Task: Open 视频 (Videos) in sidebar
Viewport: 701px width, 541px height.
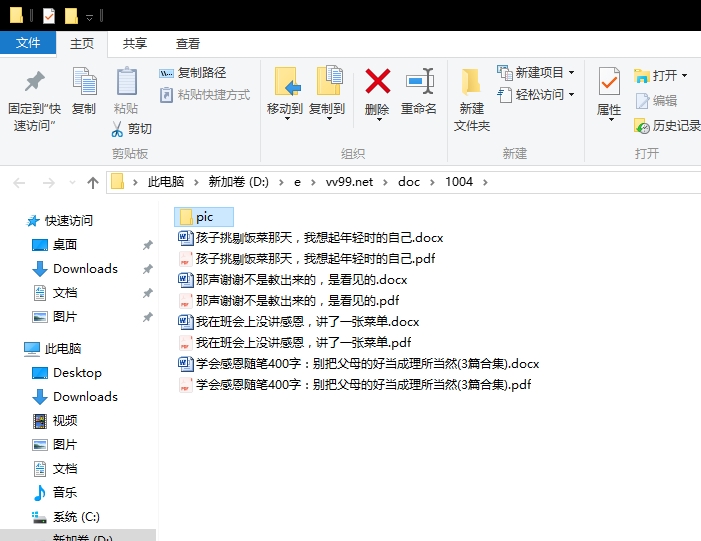Action: [55, 421]
